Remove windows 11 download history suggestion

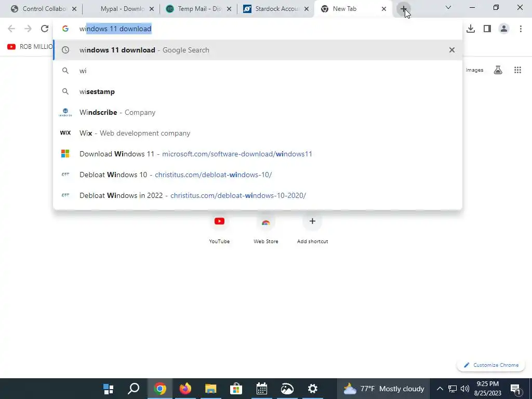click(x=451, y=50)
